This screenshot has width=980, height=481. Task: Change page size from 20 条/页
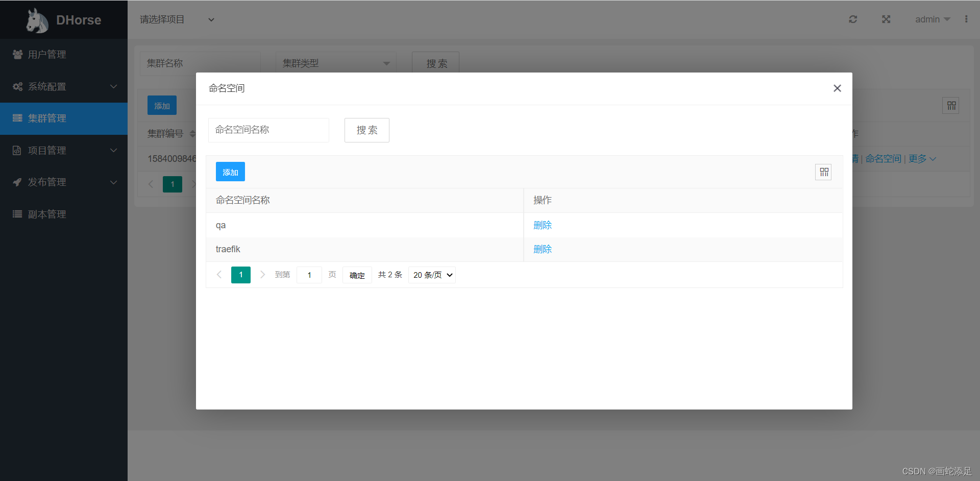[432, 275]
